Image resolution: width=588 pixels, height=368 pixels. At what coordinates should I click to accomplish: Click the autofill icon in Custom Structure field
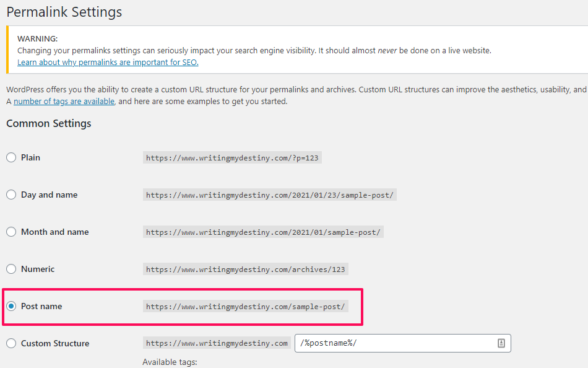[x=501, y=343]
